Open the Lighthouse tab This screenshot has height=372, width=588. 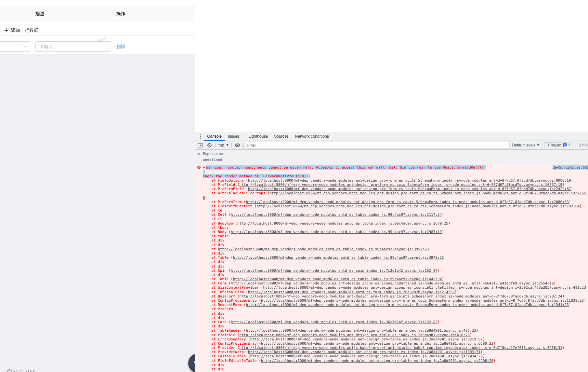(257, 136)
